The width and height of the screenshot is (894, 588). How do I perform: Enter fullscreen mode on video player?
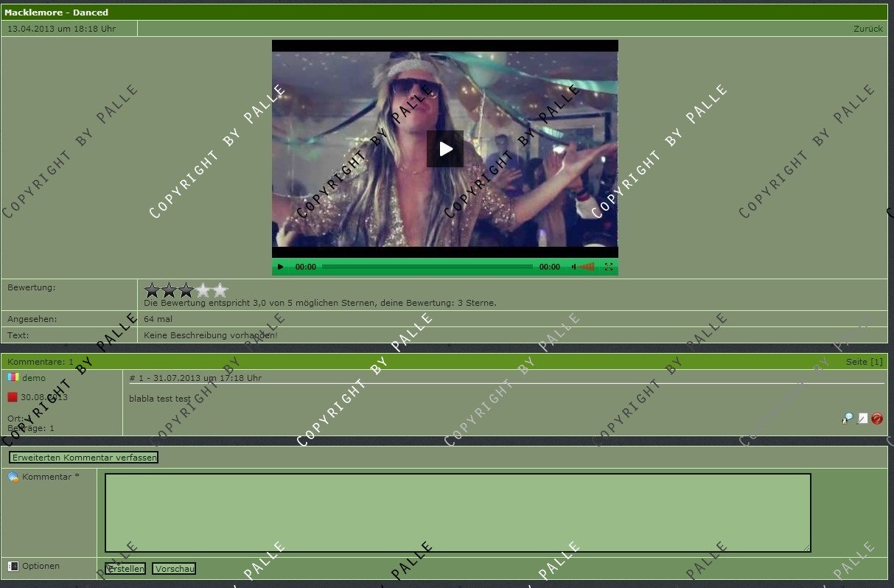pos(609,267)
